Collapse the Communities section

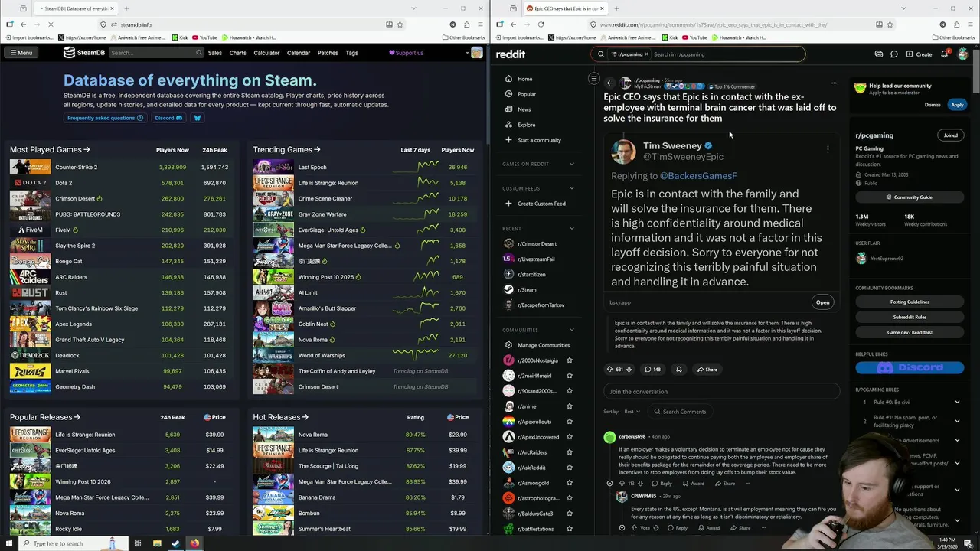click(x=571, y=330)
